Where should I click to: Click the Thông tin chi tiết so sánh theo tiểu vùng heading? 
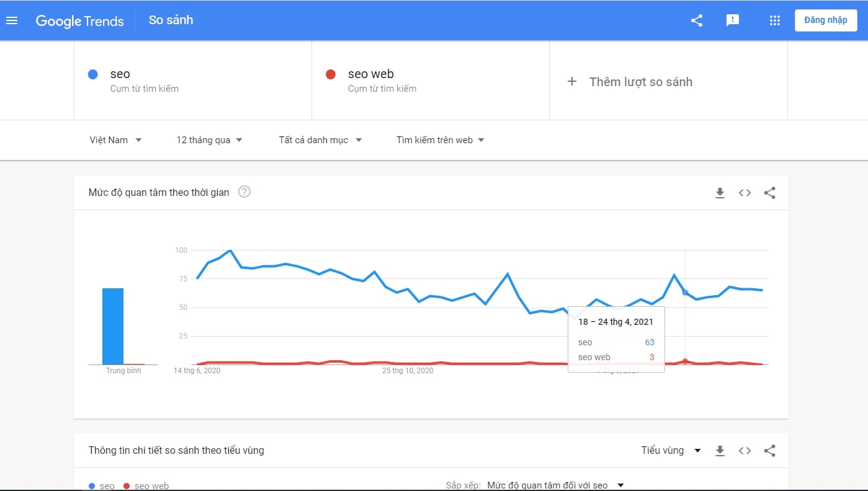(176, 451)
